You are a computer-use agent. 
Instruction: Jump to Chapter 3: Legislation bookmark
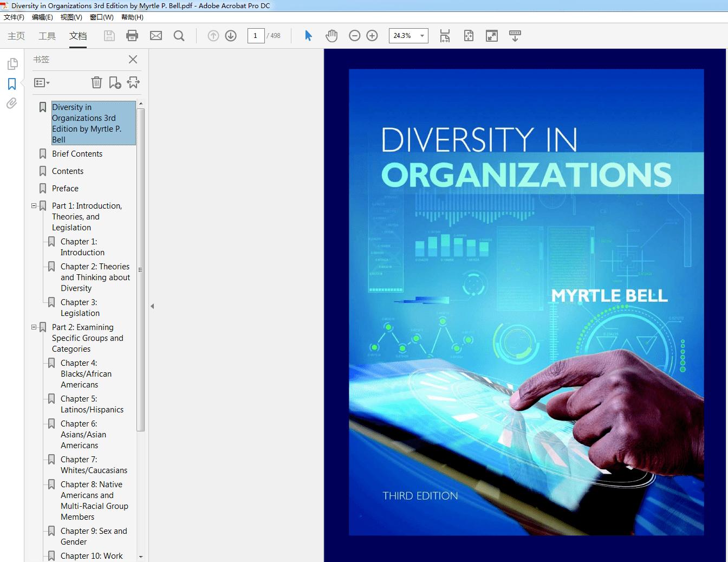pyautogui.click(x=80, y=308)
